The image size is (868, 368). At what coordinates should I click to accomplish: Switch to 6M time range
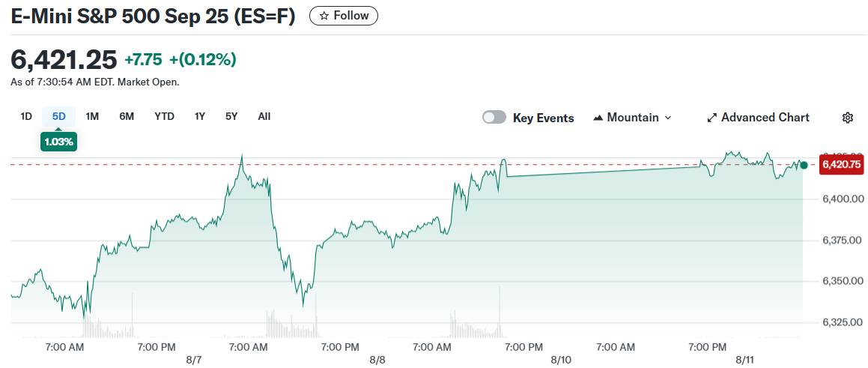click(127, 116)
